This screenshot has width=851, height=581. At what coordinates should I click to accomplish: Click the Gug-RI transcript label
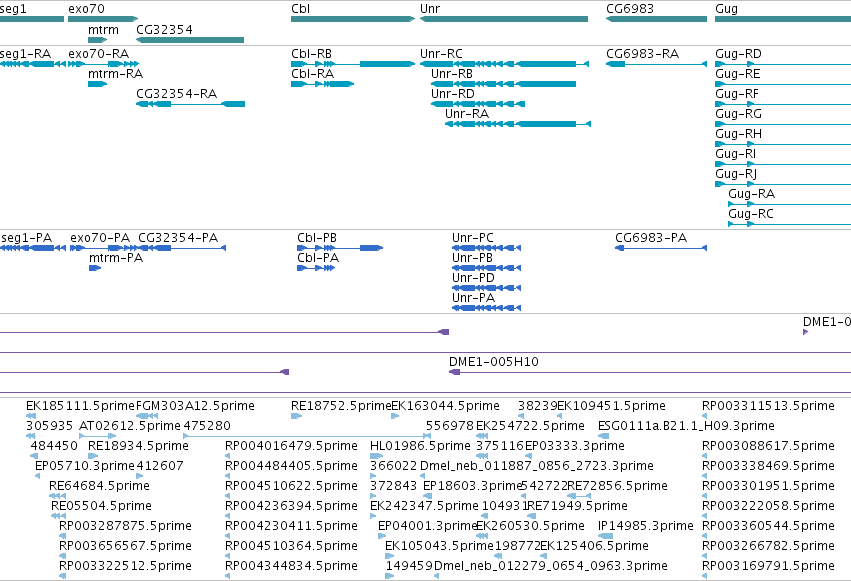(735, 154)
